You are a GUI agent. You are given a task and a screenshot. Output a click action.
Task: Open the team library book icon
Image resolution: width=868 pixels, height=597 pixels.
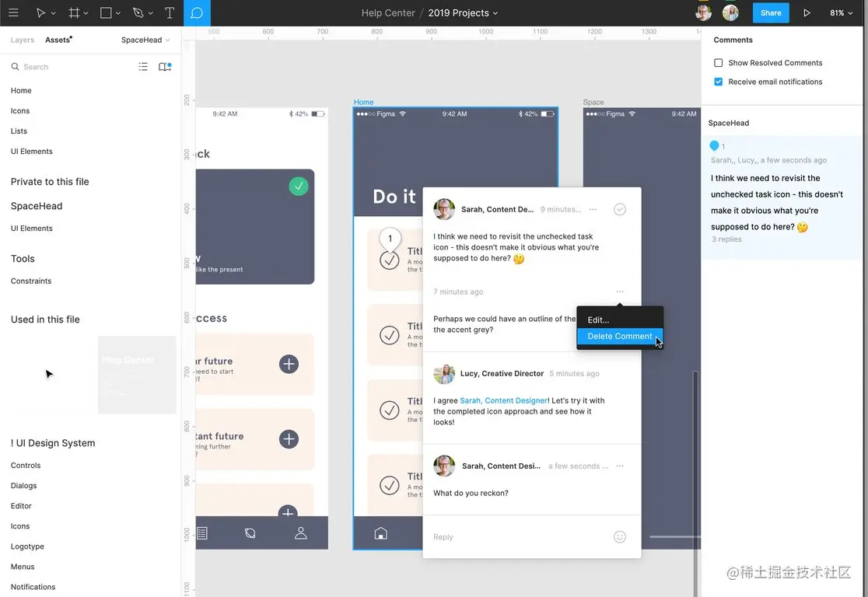click(x=164, y=67)
